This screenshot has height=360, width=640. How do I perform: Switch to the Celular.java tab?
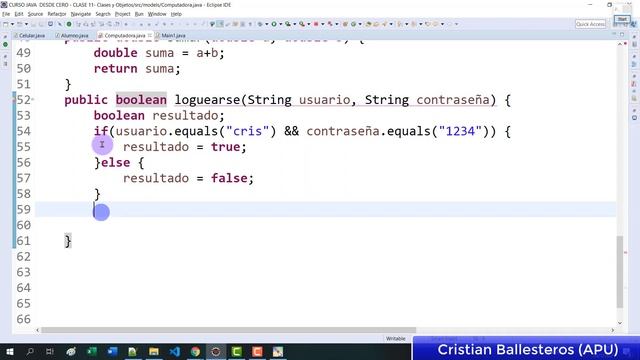29,36
